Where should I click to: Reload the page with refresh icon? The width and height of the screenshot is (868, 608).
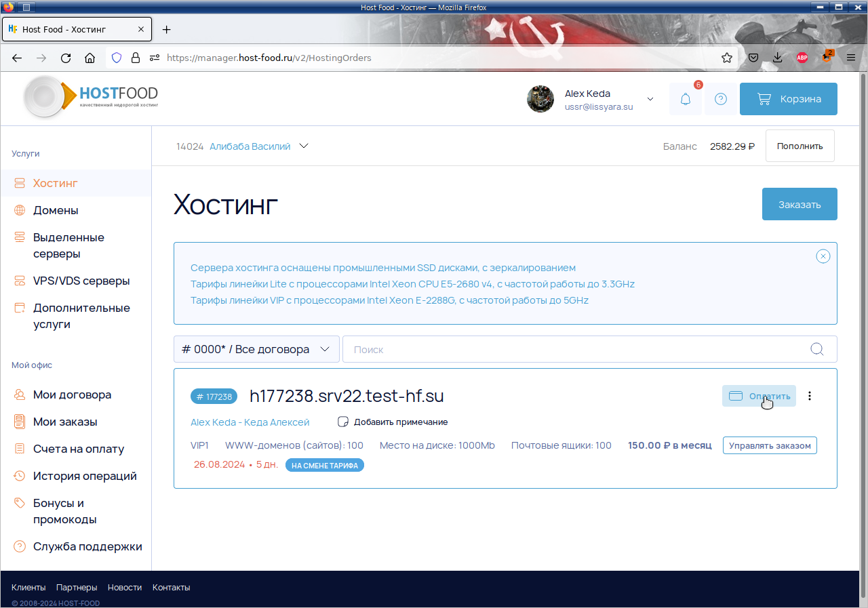(66, 58)
